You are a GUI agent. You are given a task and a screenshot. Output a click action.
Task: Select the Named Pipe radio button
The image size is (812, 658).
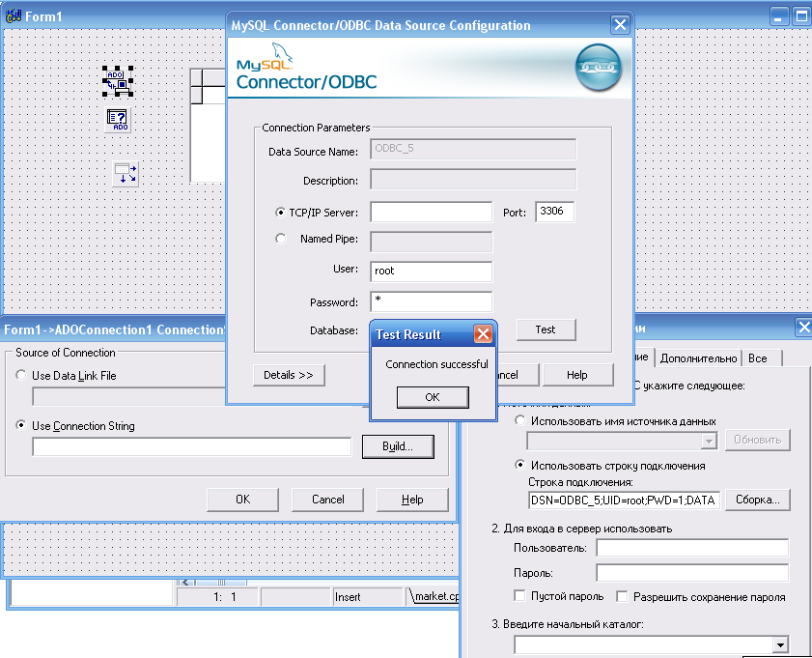pyautogui.click(x=280, y=239)
